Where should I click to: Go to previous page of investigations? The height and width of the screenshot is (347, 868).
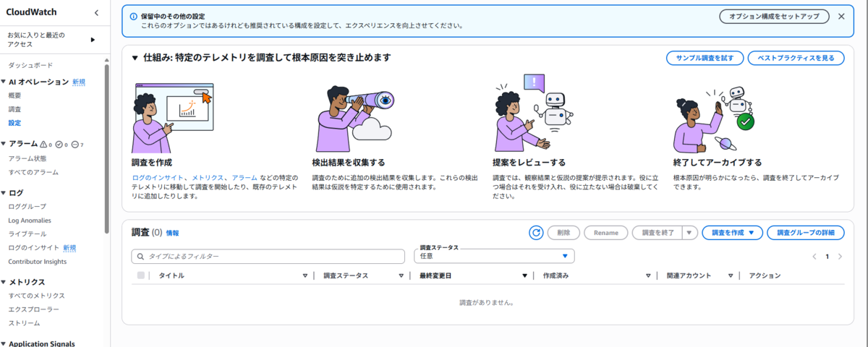click(x=814, y=257)
